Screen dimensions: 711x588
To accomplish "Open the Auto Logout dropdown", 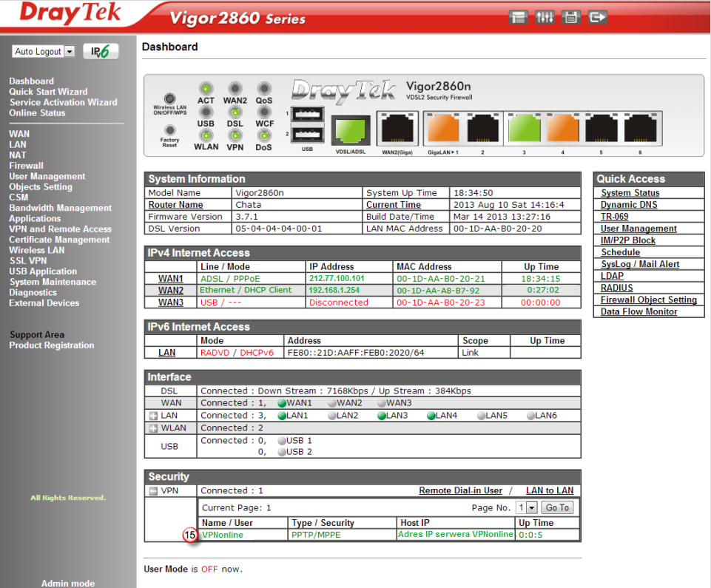I will click(x=44, y=51).
